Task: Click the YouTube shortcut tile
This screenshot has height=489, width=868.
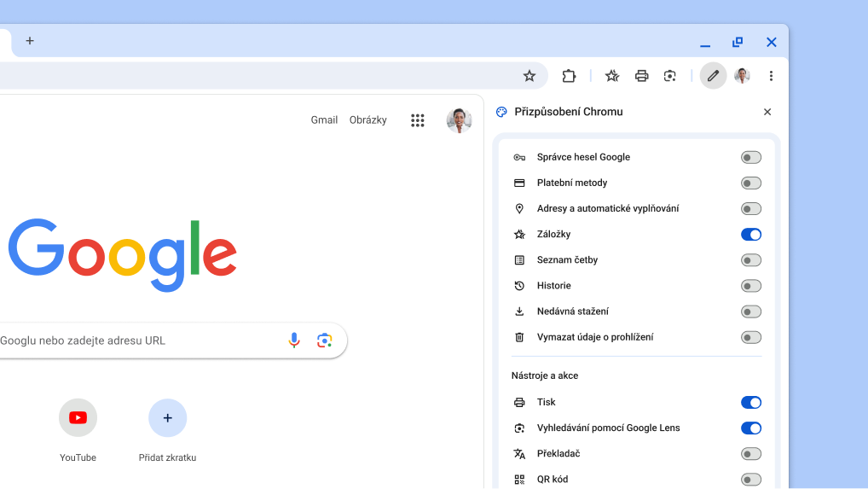Action: 78,418
